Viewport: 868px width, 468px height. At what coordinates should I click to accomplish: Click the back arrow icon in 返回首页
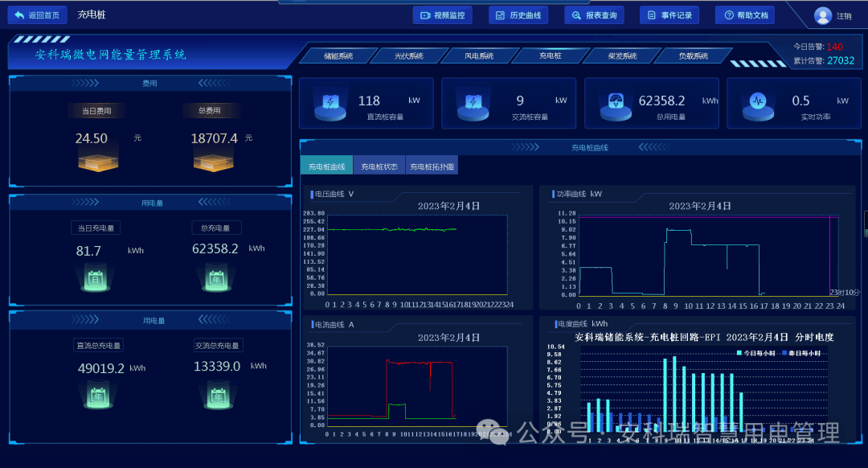click(x=19, y=15)
